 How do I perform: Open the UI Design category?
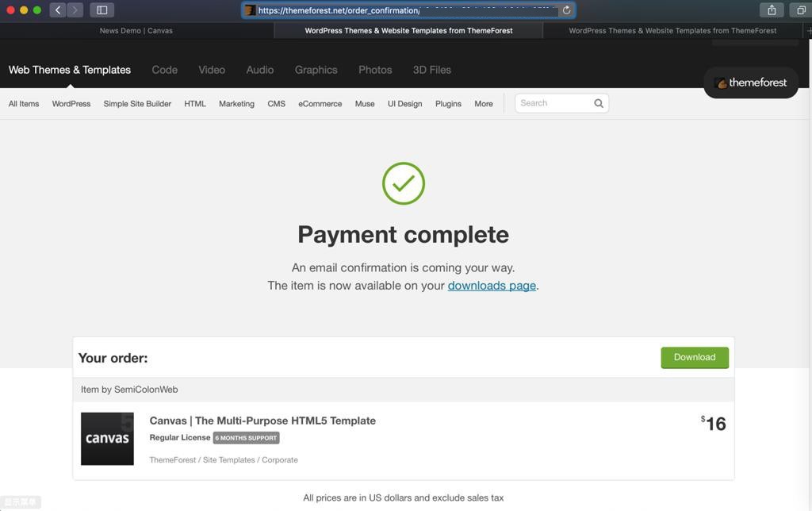click(405, 104)
